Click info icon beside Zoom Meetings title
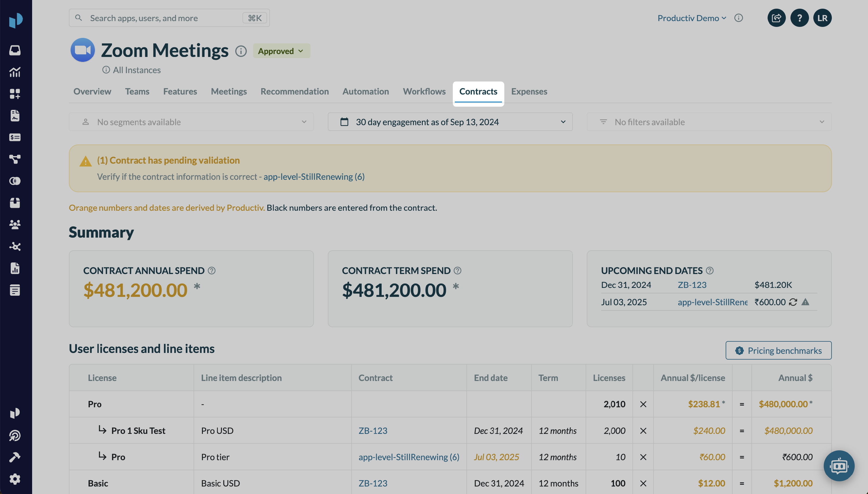 pyautogui.click(x=241, y=51)
